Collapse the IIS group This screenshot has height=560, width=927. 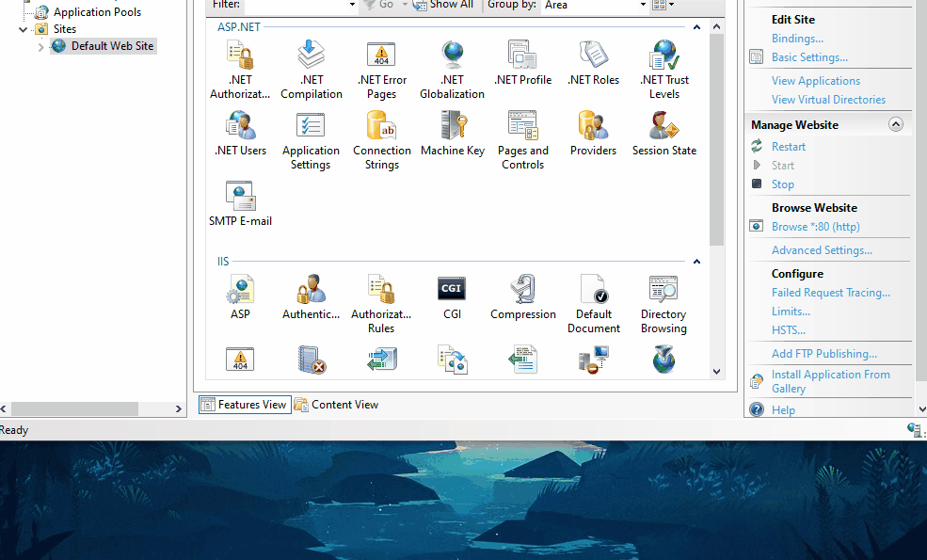[x=696, y=262]
